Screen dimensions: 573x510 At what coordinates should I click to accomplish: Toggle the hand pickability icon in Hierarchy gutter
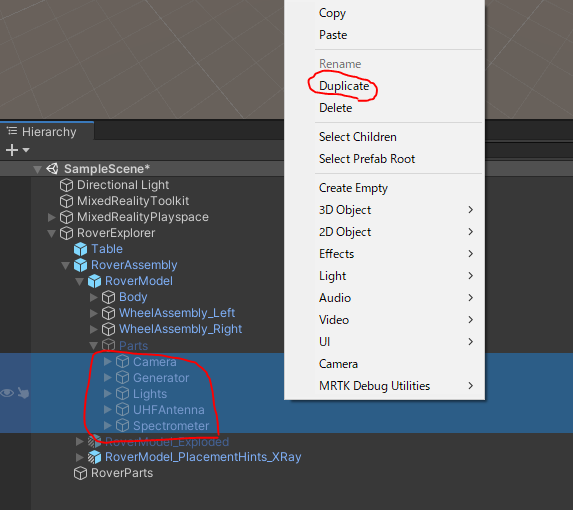tap(23, 393)
